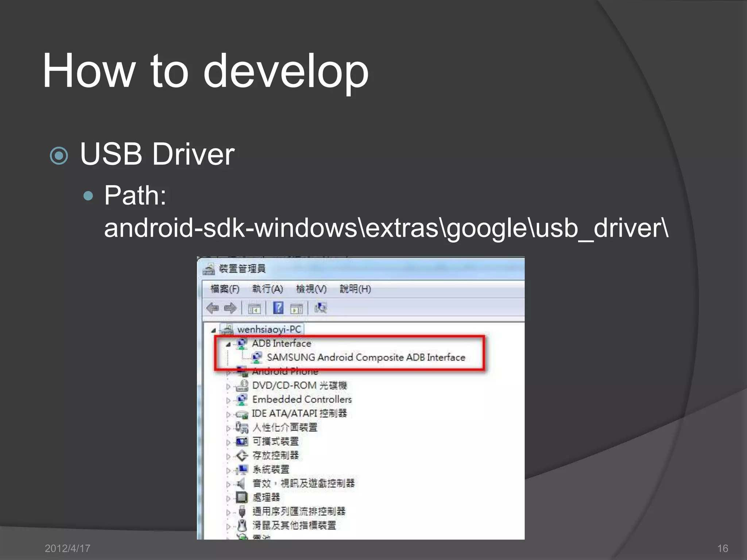Click the Device Manager title bar icon
Image resolution: width=747 pixels, height=560 pixels.
(x=209, y=269)
